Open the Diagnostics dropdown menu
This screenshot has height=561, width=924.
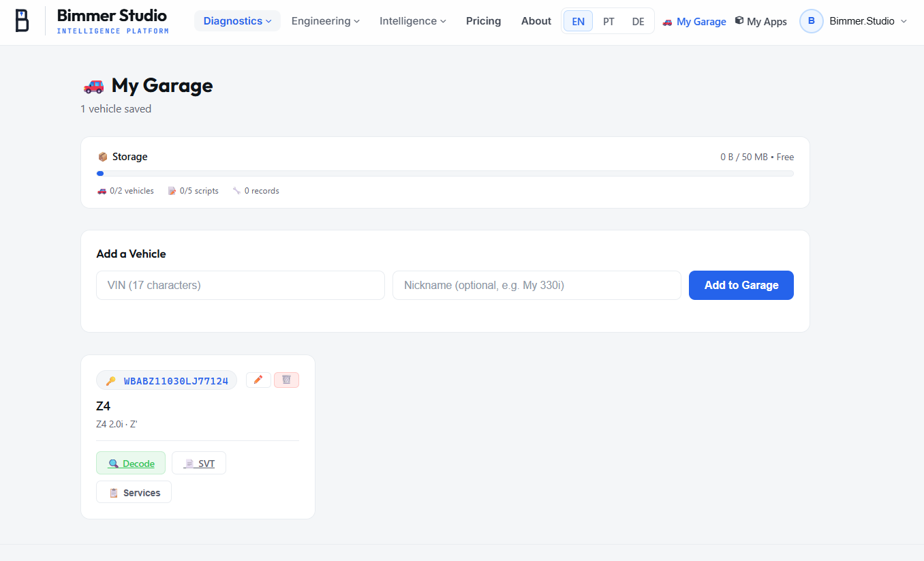pos(237,21)
